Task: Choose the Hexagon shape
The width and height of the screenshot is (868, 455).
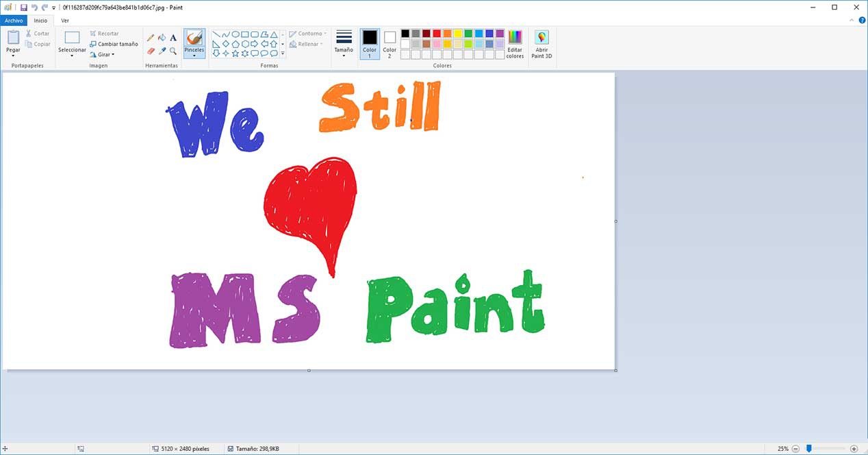Action: [x=245, y=44]
